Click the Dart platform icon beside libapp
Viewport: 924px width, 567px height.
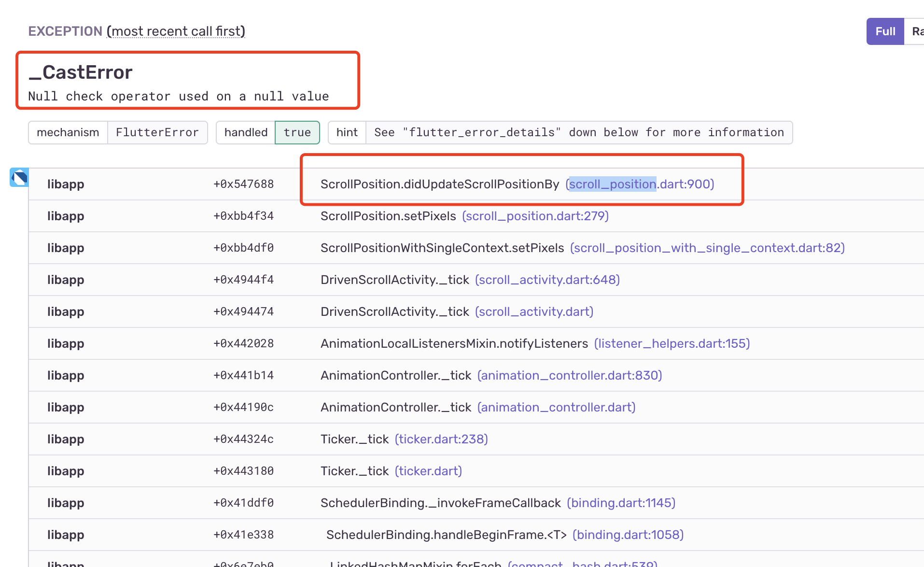[18, 178]
